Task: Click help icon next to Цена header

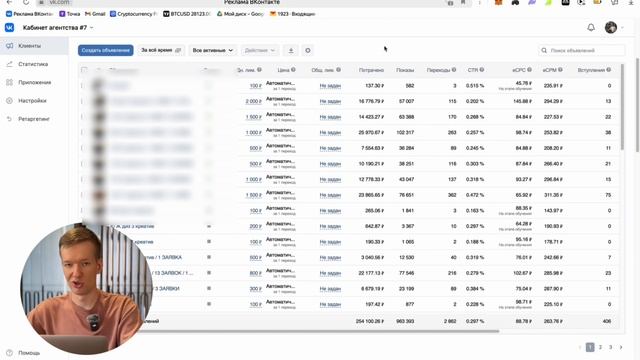Action: coord(293,70)
